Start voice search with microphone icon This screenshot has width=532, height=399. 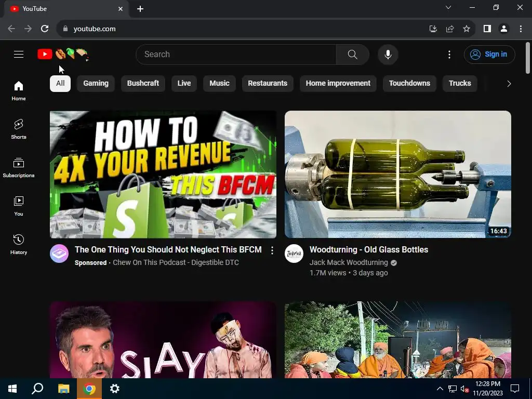point(388,54)
